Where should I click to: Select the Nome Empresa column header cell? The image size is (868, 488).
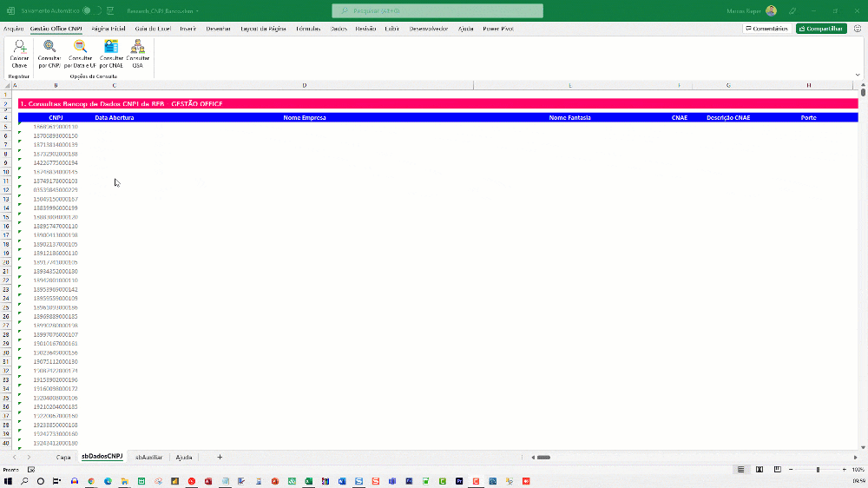(304, 117)
